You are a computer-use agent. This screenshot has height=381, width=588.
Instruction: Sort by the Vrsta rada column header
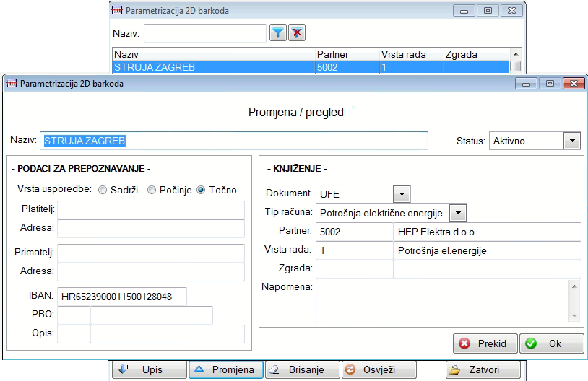click(411, 54)
